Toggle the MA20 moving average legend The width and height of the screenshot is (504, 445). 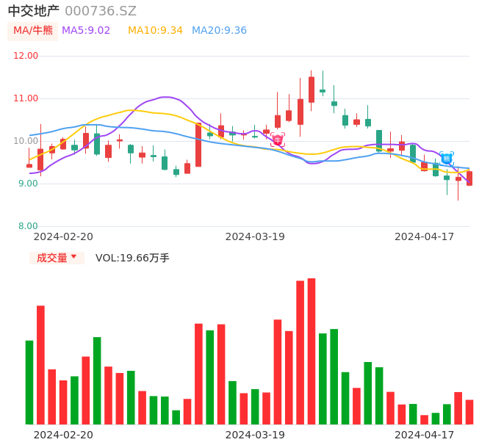coord(219,30)
